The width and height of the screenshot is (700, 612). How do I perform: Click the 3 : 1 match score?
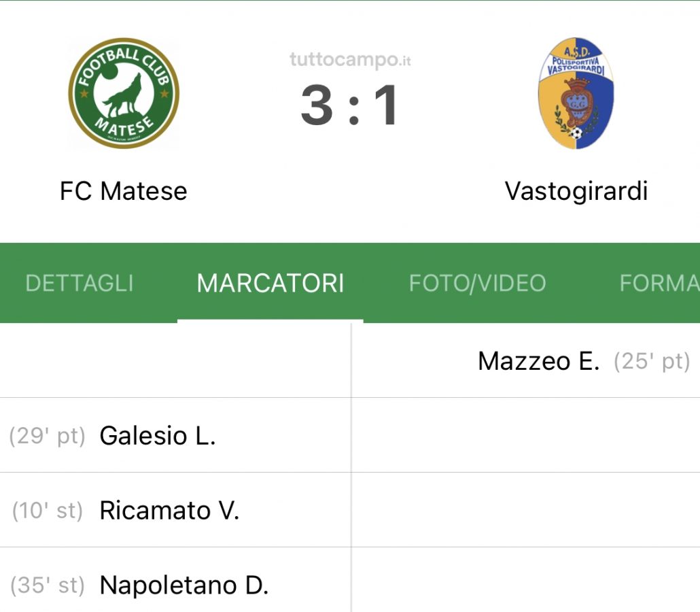tap(349, 105)
